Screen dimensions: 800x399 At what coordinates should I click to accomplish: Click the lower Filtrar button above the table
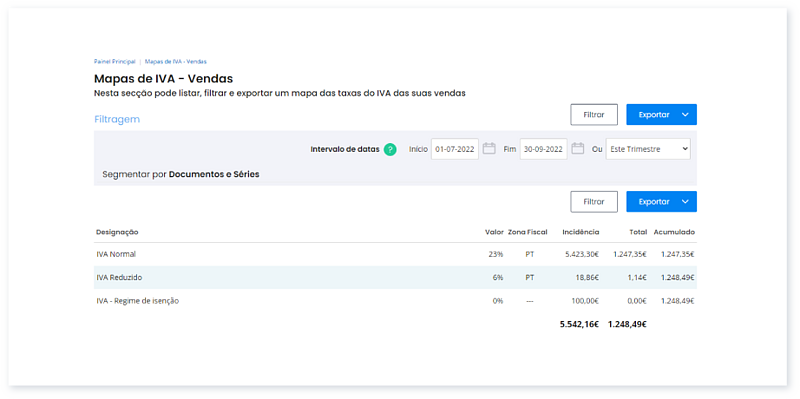click(x=594, y=202)
